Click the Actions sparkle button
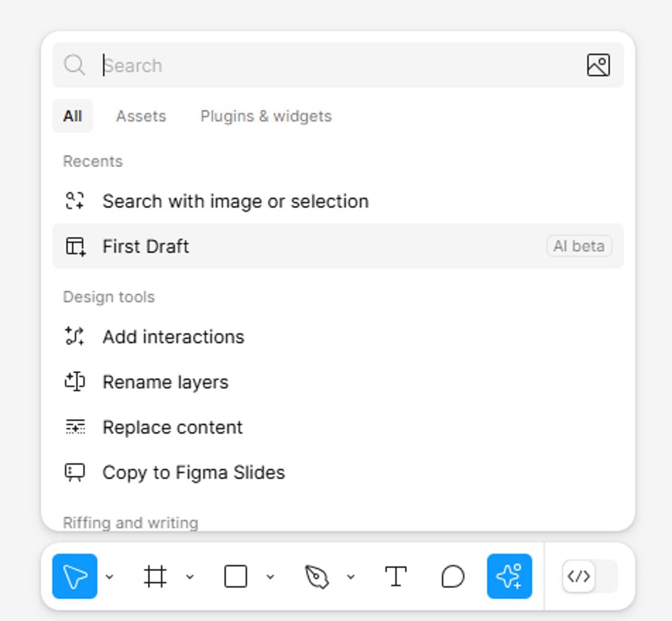 click(x=509, y=576)
